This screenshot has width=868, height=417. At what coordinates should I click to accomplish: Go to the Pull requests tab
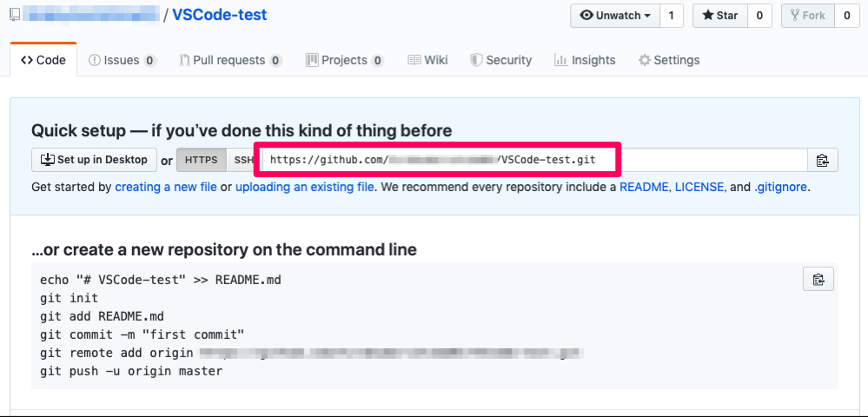(231, 60)
